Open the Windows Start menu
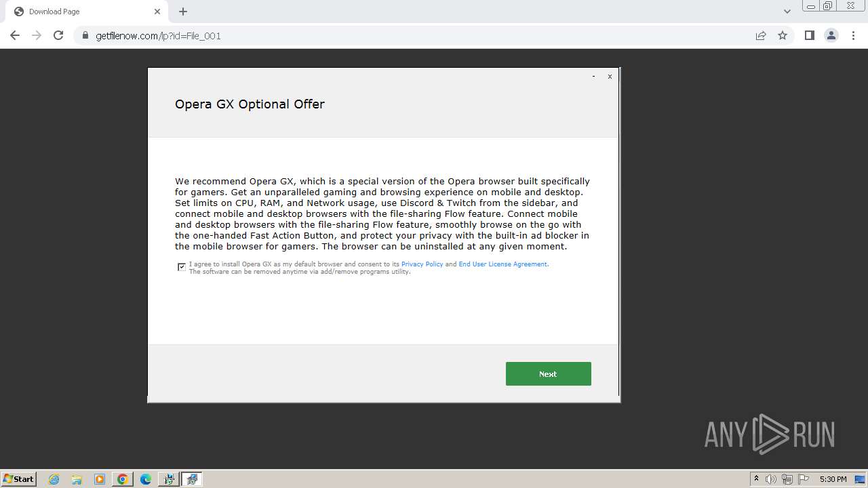This screenshot has height=488, width=868. pyautogui.click(x=19, y=479)
